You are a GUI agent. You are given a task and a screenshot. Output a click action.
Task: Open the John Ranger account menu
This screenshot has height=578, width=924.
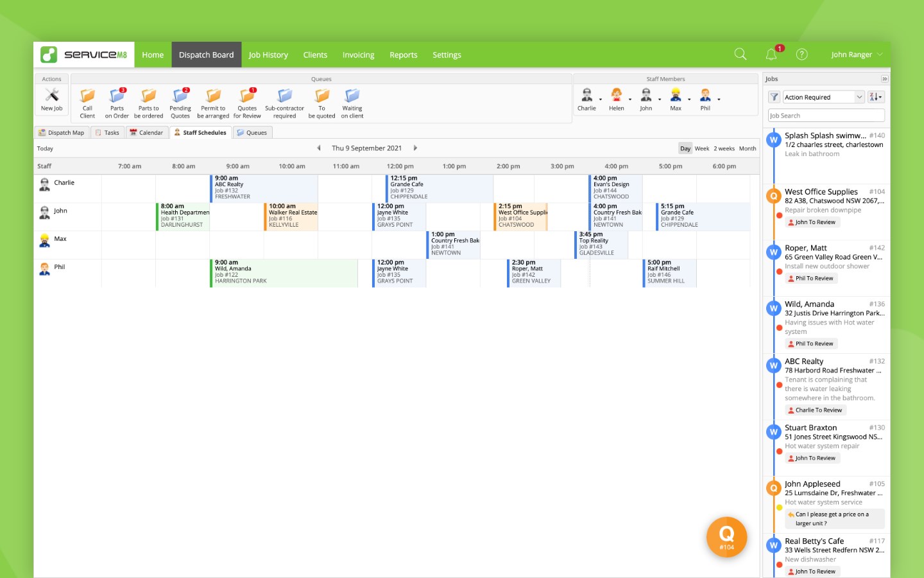point(857,55)
